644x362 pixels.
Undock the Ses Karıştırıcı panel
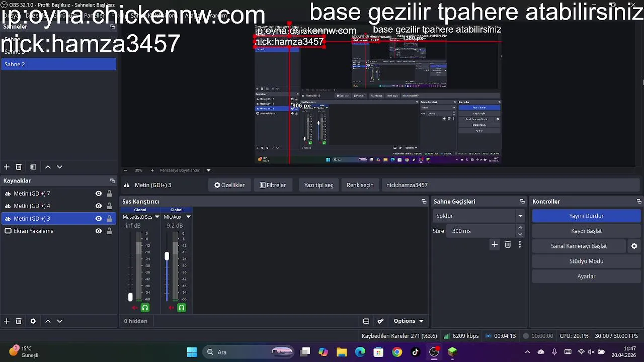coord(424,201)
